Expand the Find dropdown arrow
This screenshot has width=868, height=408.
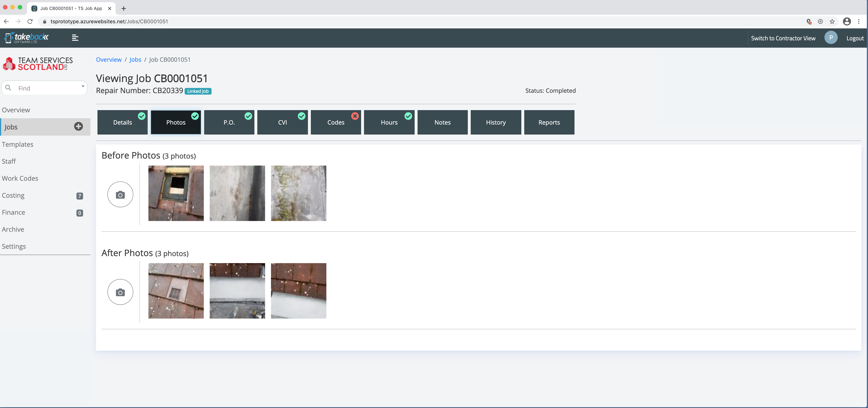tap(83, 86)
